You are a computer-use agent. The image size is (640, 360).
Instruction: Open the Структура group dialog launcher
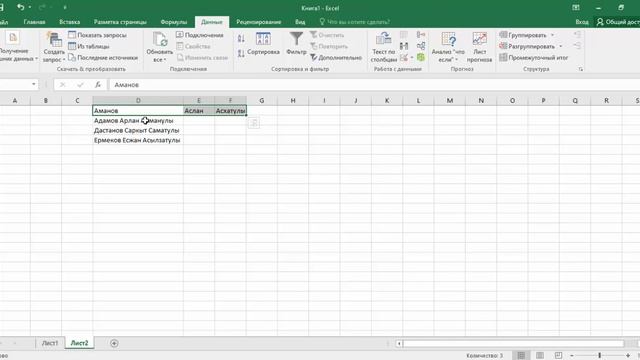(581, 69)
